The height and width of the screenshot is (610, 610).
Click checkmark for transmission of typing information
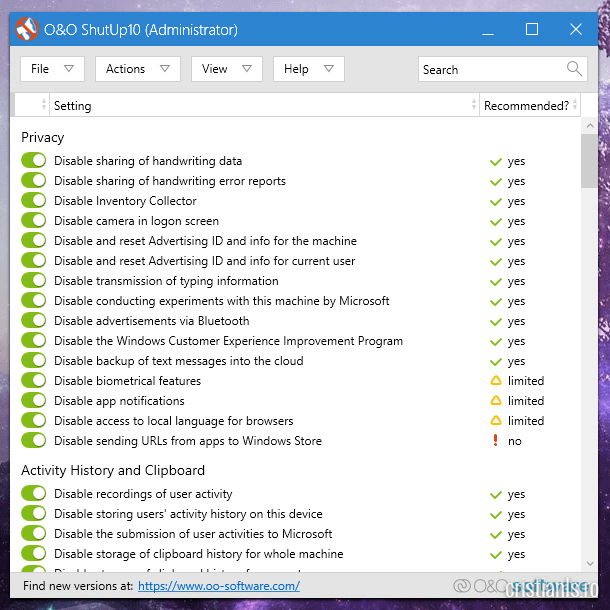click(496, 281)
